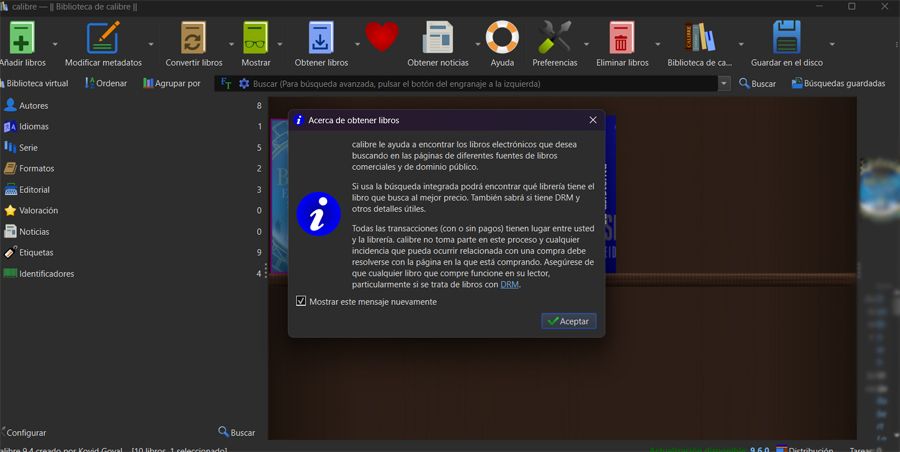900x452 pixels.
Task: Click Buscar at tag browser bottom
Action: pyautogui.click(x=236, y=432)
